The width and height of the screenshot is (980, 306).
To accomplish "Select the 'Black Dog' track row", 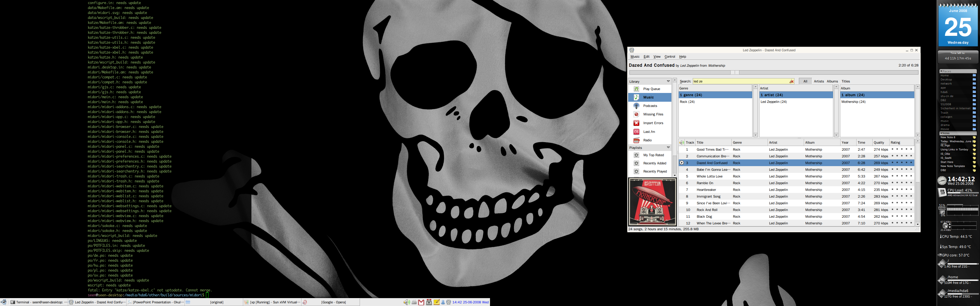I will click(796, 217).
